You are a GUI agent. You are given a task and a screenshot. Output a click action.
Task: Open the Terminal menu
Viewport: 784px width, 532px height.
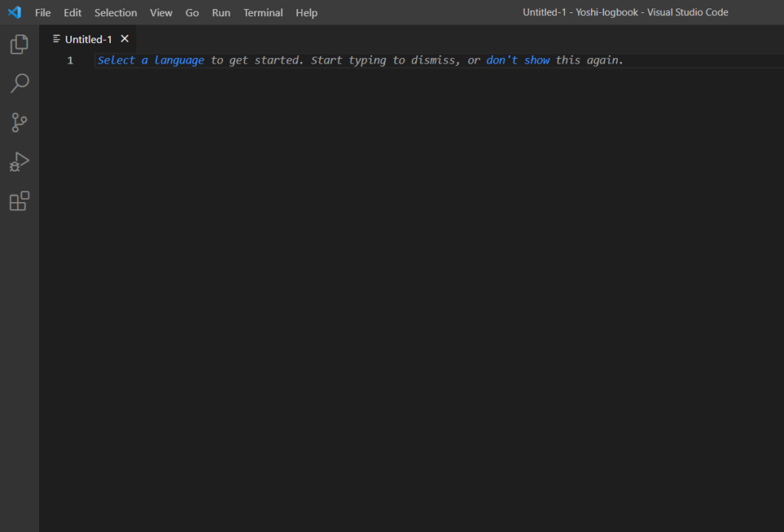(263, 13)
